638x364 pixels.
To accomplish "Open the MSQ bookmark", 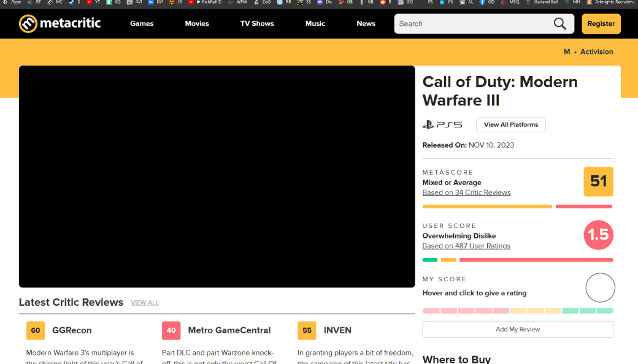I will click(510, 2).
